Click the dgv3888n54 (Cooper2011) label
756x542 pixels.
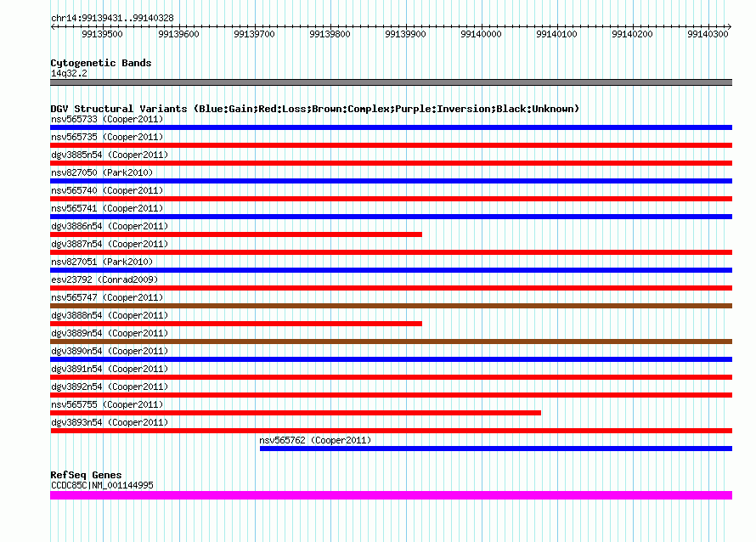pyautogui.click(x=110, y=315)
